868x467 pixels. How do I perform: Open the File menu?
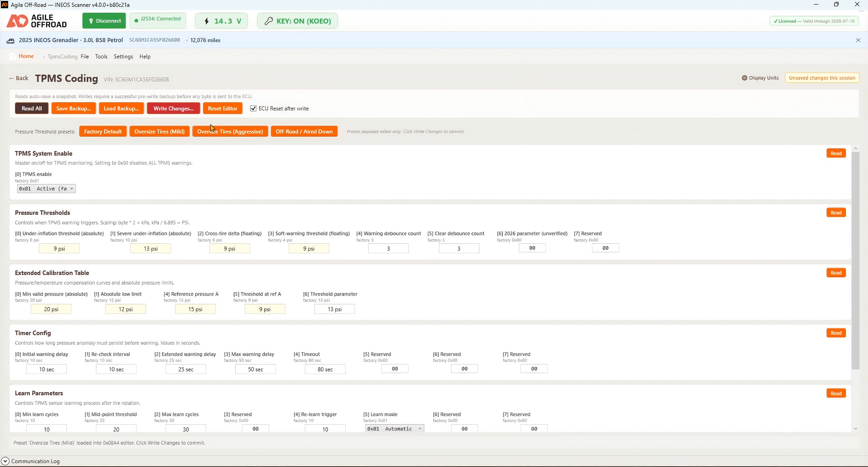(x=85, y=56)
